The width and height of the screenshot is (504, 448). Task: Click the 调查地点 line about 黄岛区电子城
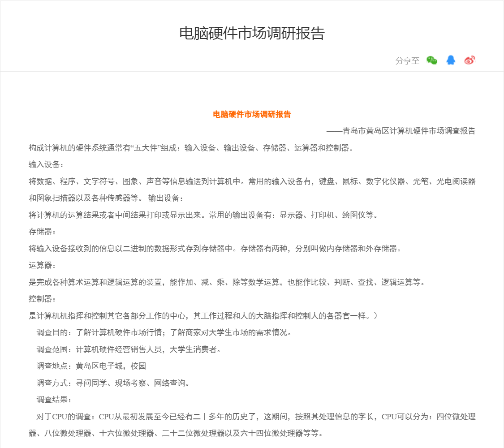click(x=91, y=366)
